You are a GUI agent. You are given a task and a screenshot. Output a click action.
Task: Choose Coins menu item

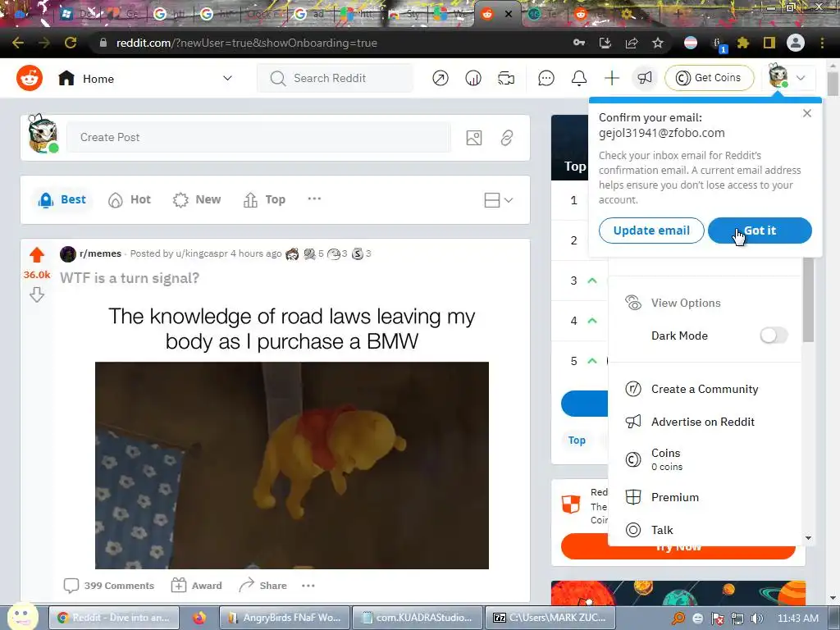tap(705, 459)
